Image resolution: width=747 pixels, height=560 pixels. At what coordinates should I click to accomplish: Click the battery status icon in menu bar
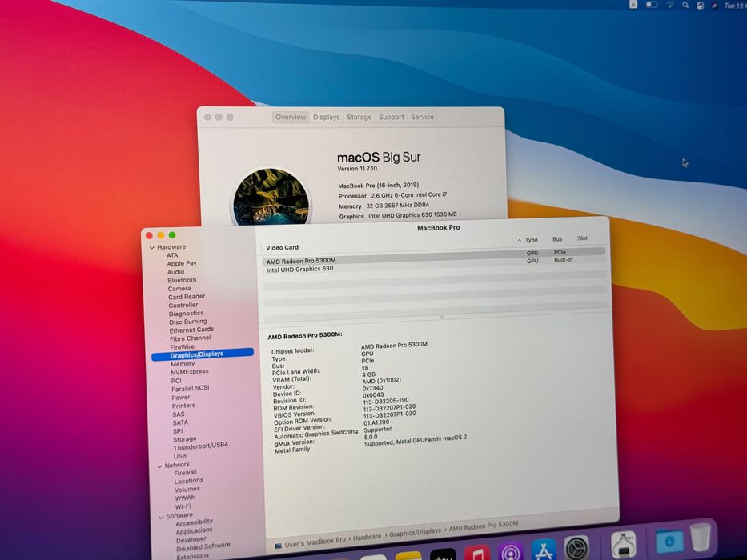click(x=651, y=5)
